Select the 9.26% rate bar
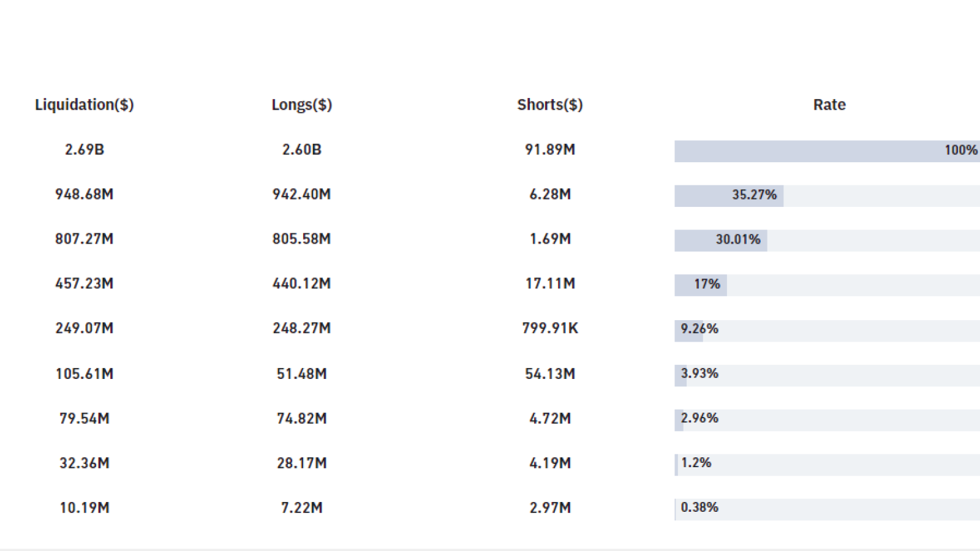 (x=827, y=331)
